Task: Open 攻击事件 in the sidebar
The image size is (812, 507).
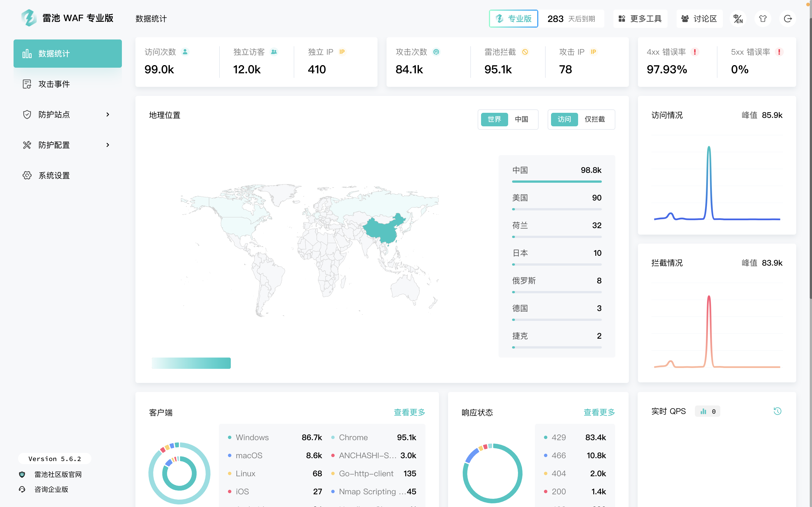Action: pyautogui.click(x=54, y=84)
